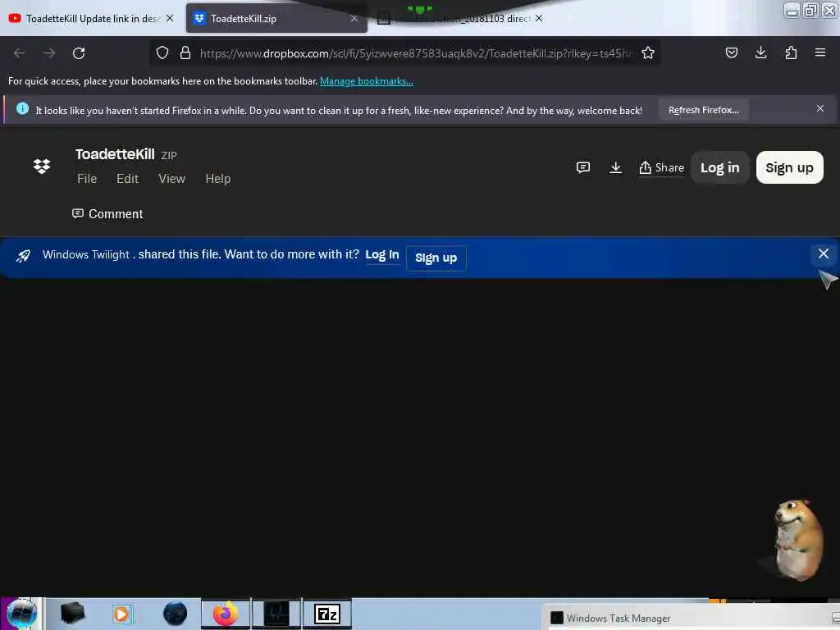Click the browser back arrow
Image resolution: width=840 pixels, height=630 pixels.
(20, 53)
